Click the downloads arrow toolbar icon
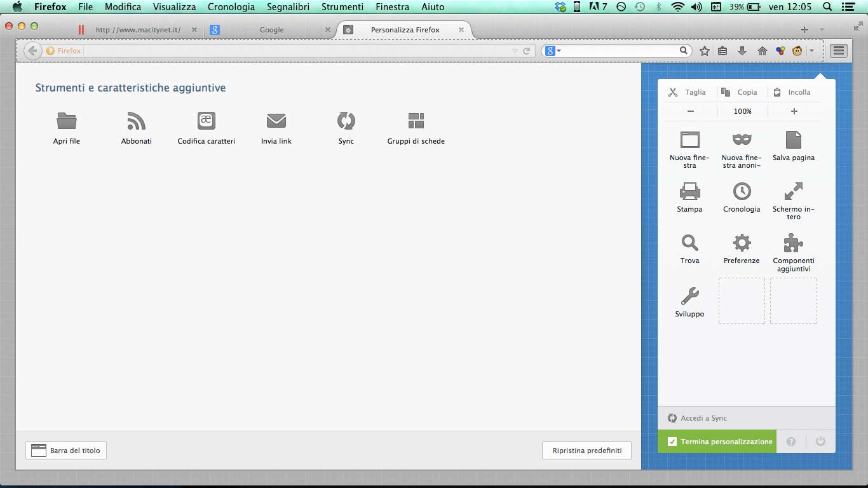 pyautogui.click(x=742, y=51)
